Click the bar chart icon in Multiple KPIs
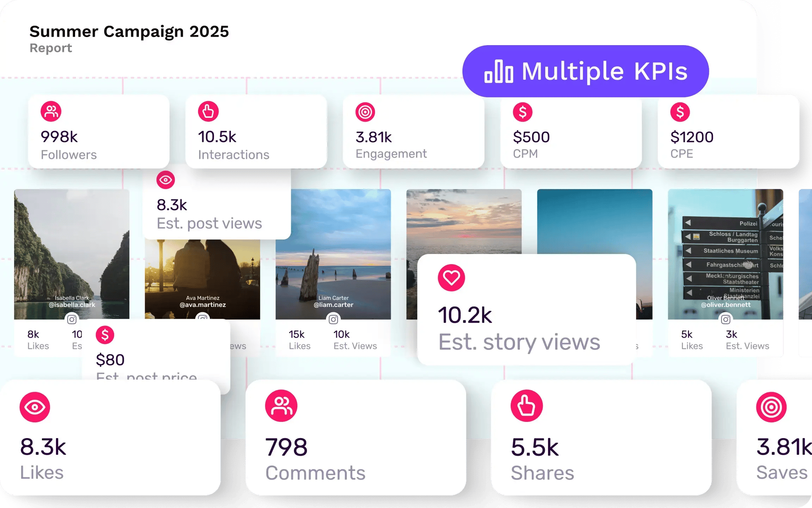 (x=499, y=72)
